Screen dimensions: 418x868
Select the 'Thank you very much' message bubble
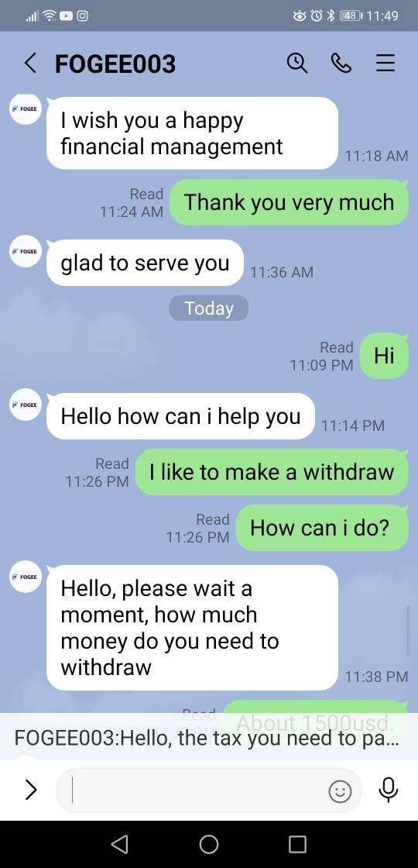(289, 202)
